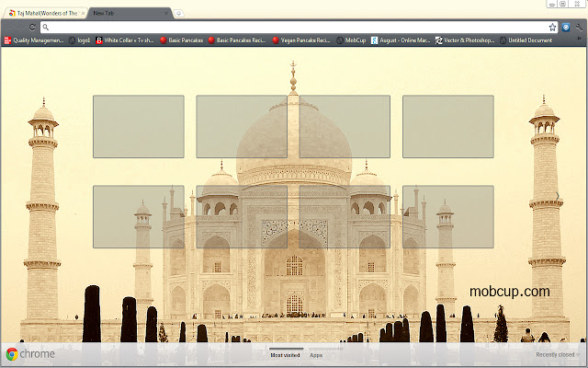This screenshot has width=588, height=368.
Task: Open White Collar Tv show bookmark
Action: click(x=125, y=40)
